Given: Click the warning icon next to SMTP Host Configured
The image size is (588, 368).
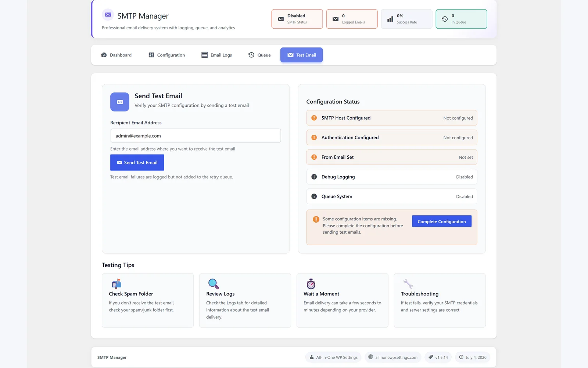Looking at the screenshot, I should (x=314, y=118).
